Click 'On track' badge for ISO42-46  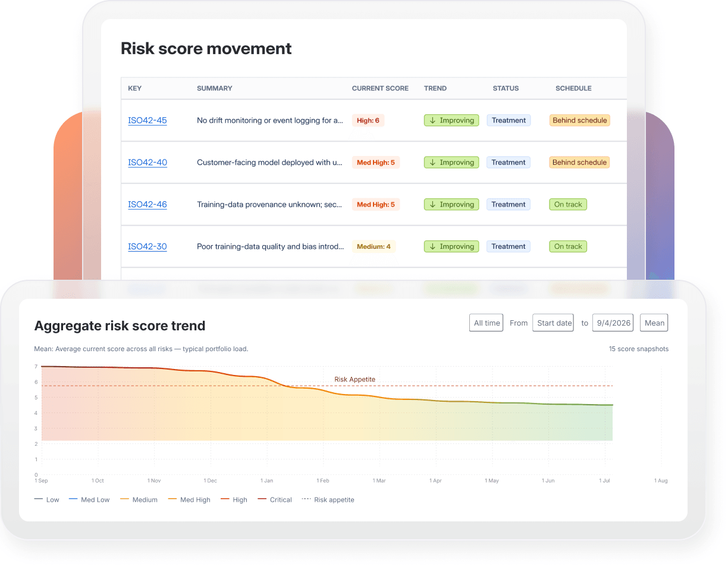(568, 204)
